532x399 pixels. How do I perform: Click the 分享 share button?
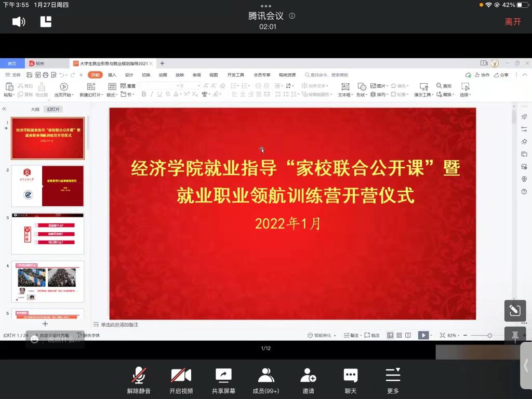[x=501, y=75]
